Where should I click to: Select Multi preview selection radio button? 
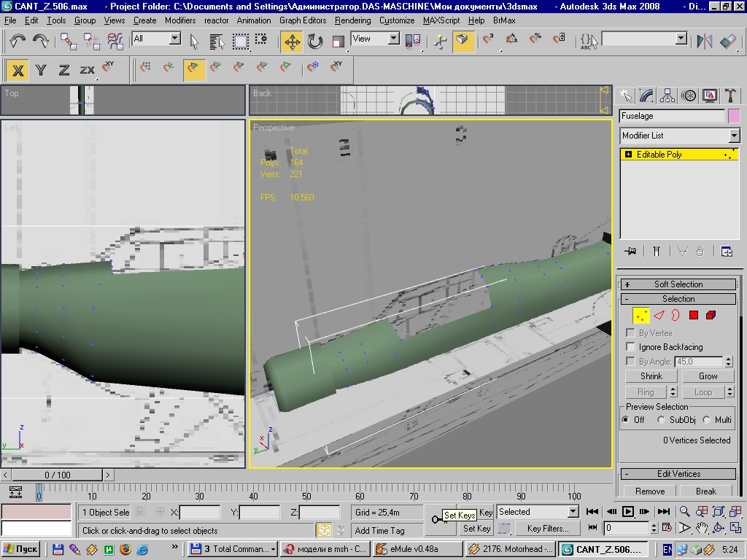[706, 420]
